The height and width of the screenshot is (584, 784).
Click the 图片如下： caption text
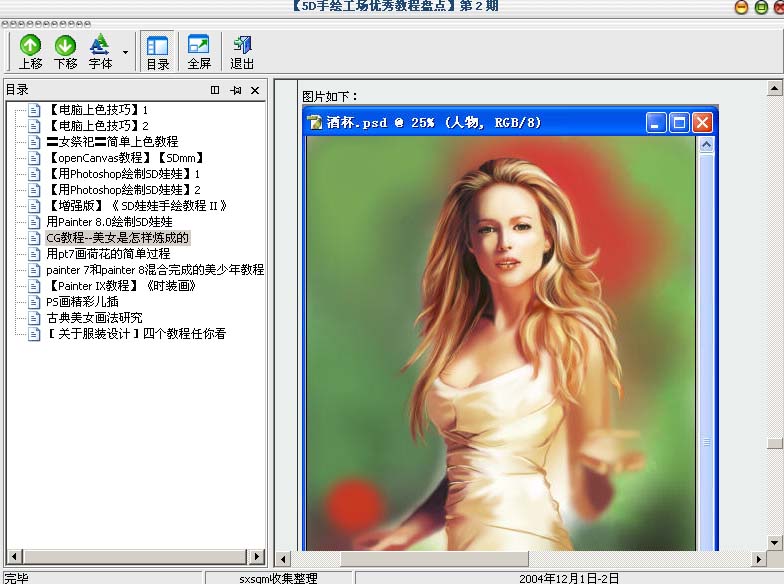(x=330, y=96)
